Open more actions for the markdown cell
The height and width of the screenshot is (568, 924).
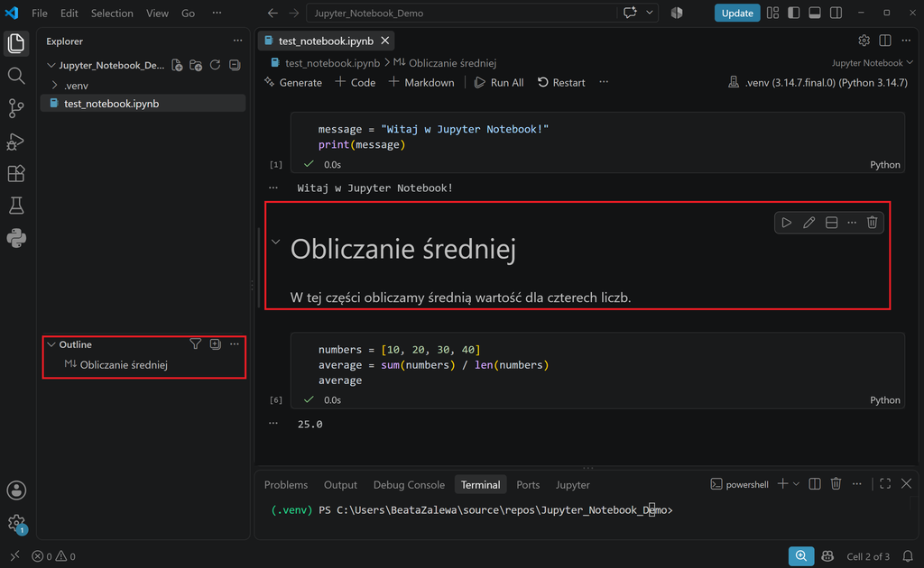click(852, 223)
